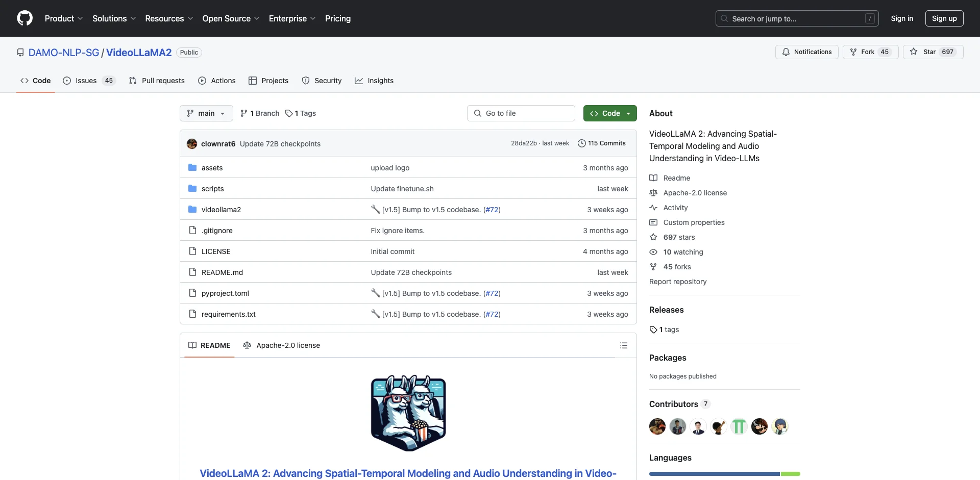Open the scripts folder

pos(212,189)
